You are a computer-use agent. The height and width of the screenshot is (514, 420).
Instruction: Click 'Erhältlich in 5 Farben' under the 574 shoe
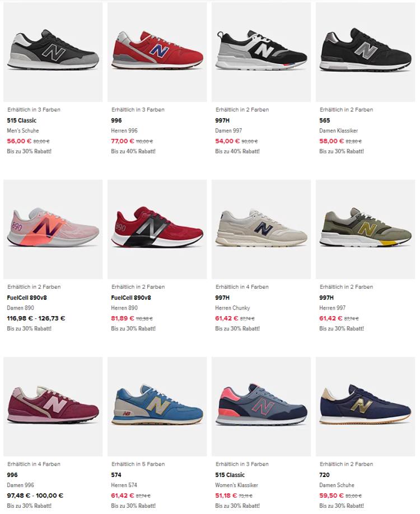coord(138,464)
